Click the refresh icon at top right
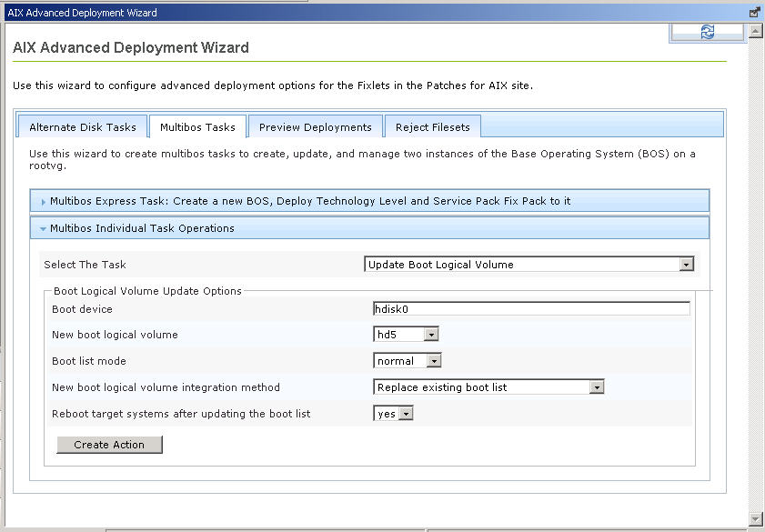Viewport: 765px width, 532px height. point(707,32)
